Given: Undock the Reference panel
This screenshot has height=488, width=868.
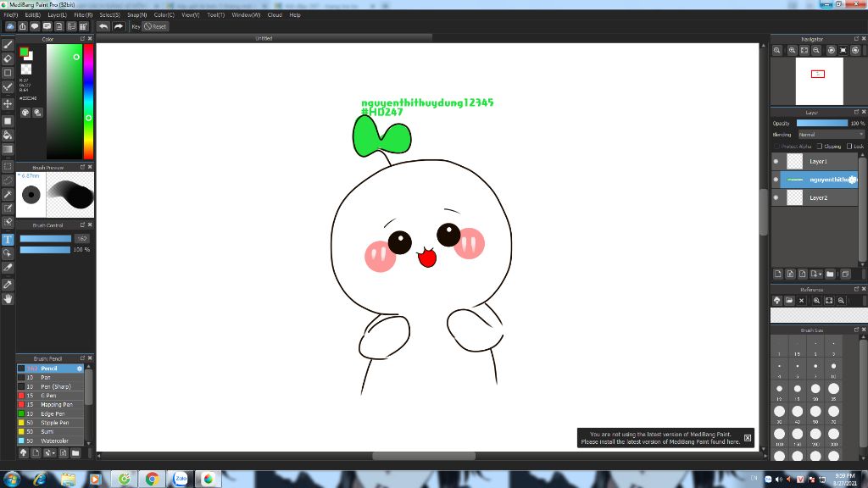Looking at the screenshot, I should tap(856, 290).
